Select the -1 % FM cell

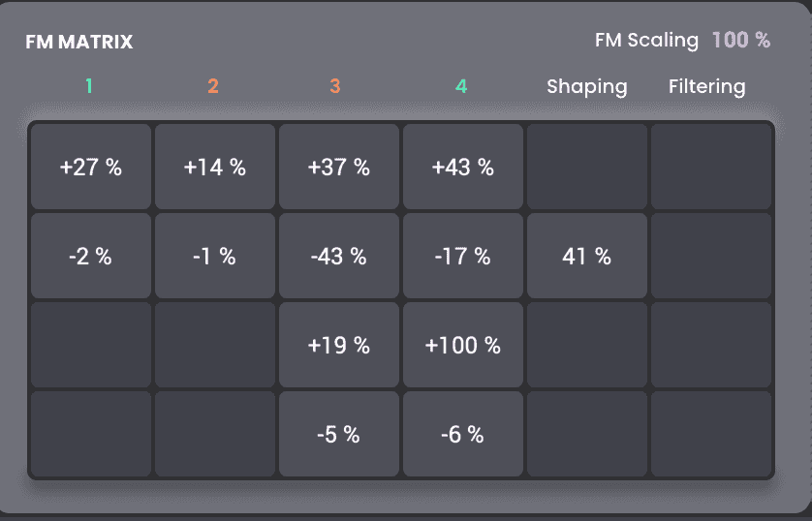pyautogui.click(x=214, y=257)
